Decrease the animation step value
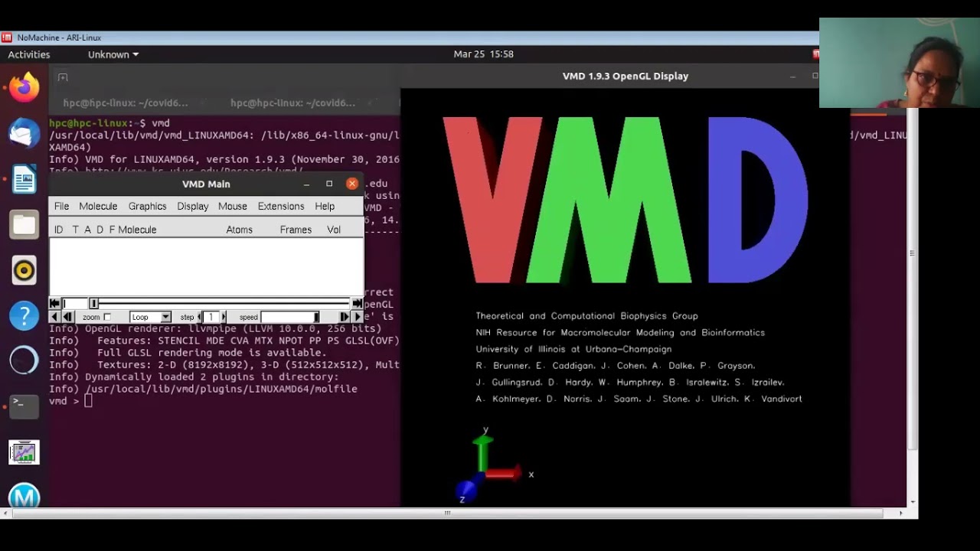The width and height of the screenshot is (980, 551). (200, 317)
